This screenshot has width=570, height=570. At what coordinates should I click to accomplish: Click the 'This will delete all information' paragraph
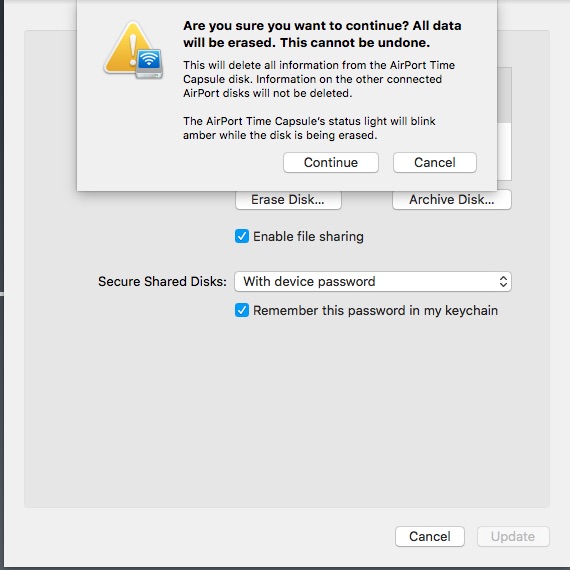(x=319, y=79)
